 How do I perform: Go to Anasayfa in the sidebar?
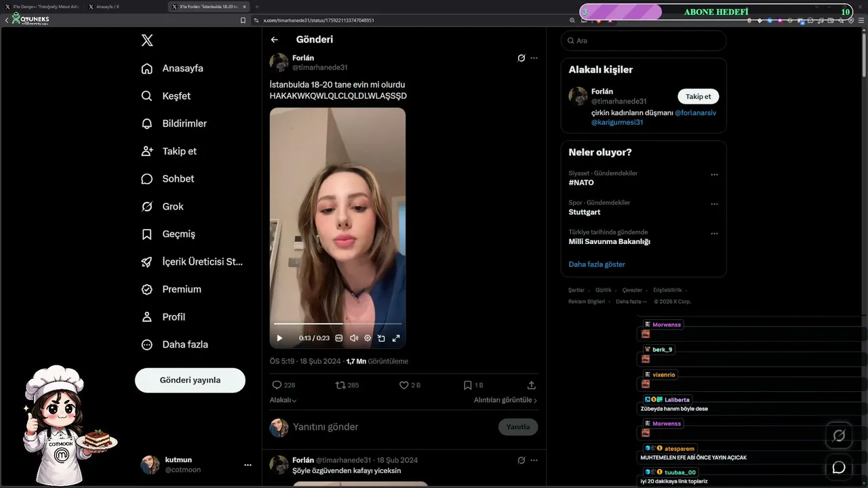pos(172,68)
